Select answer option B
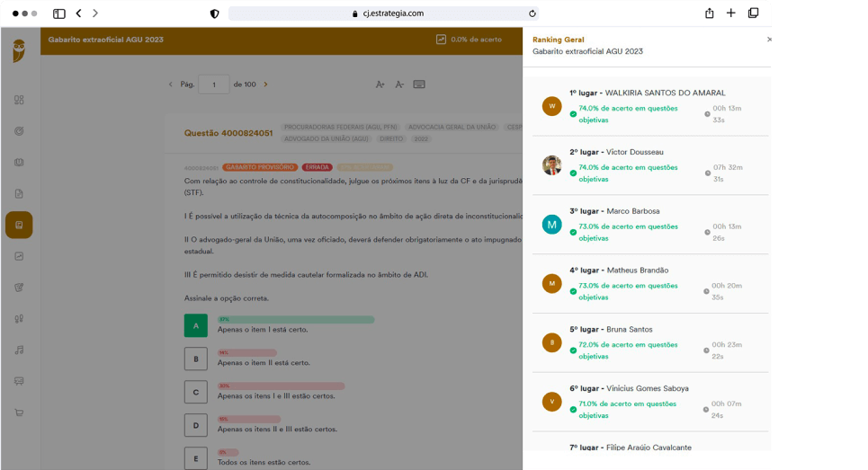 (195, 359)
